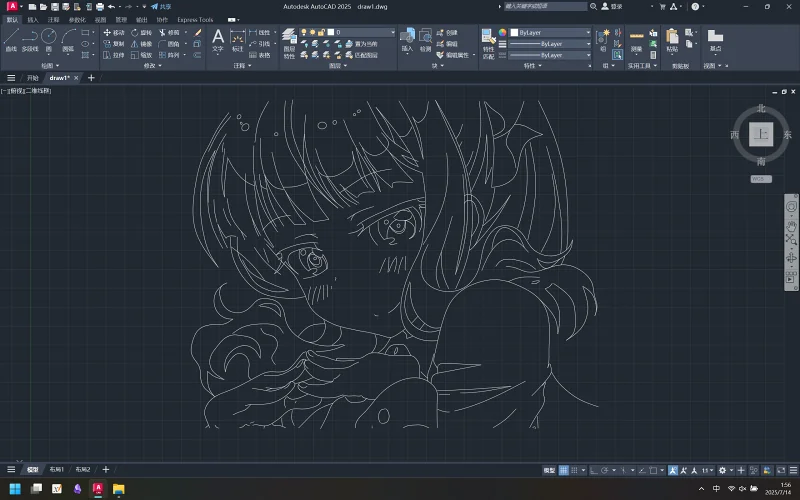Viewport: 800px width, 500px height.
Task: Expand the 特性 (Properties) panel
Action: (532, 66)
